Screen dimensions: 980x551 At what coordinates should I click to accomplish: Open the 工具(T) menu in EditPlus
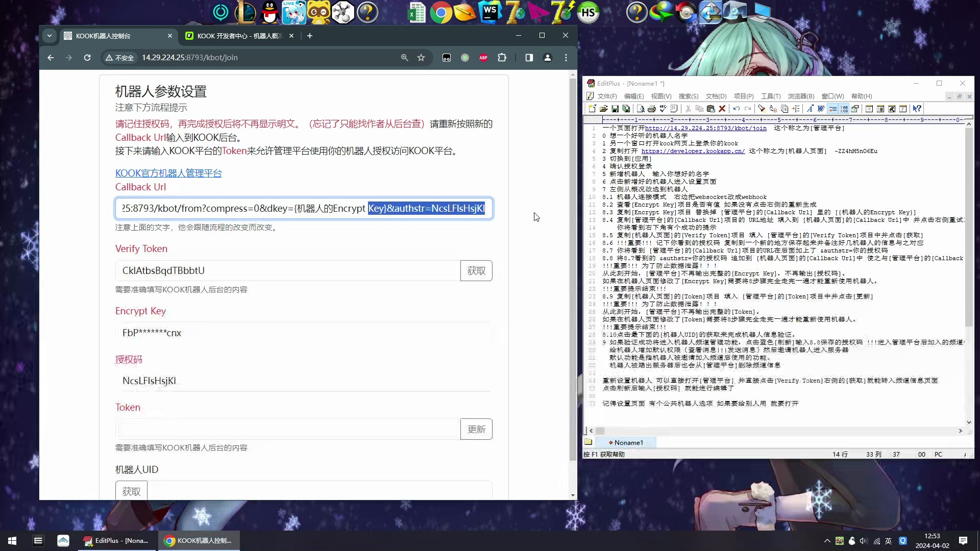click(x=771, y=96)
